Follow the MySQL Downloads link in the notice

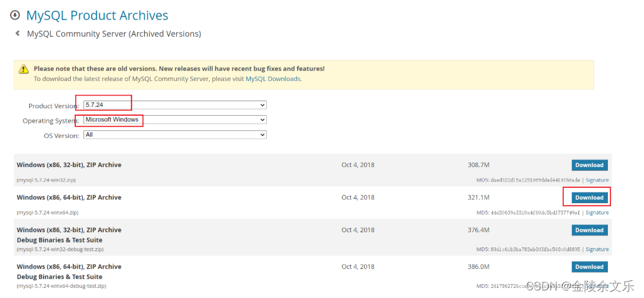click(273, 78)
